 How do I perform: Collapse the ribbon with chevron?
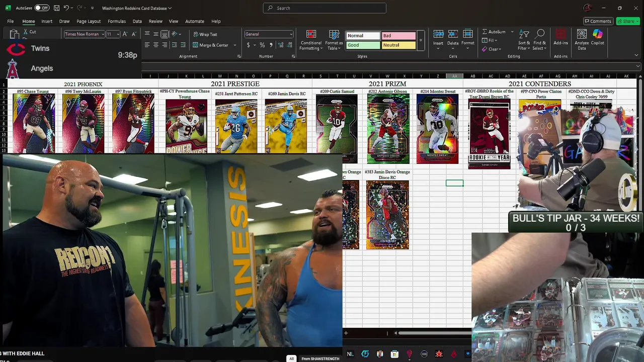click(636, 55)
